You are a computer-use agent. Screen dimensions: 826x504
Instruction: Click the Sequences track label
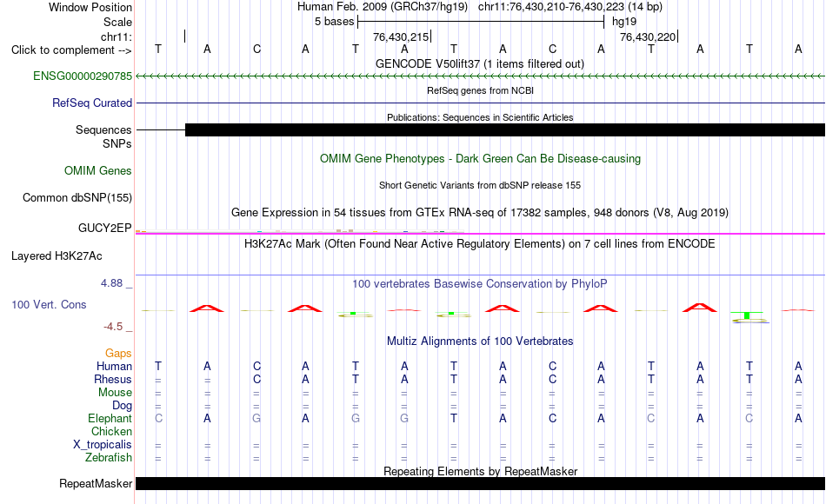coord(103,129)
